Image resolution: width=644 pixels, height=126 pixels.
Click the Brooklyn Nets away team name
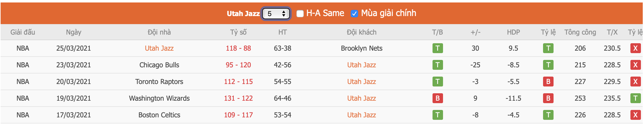(x=362, y=48)
